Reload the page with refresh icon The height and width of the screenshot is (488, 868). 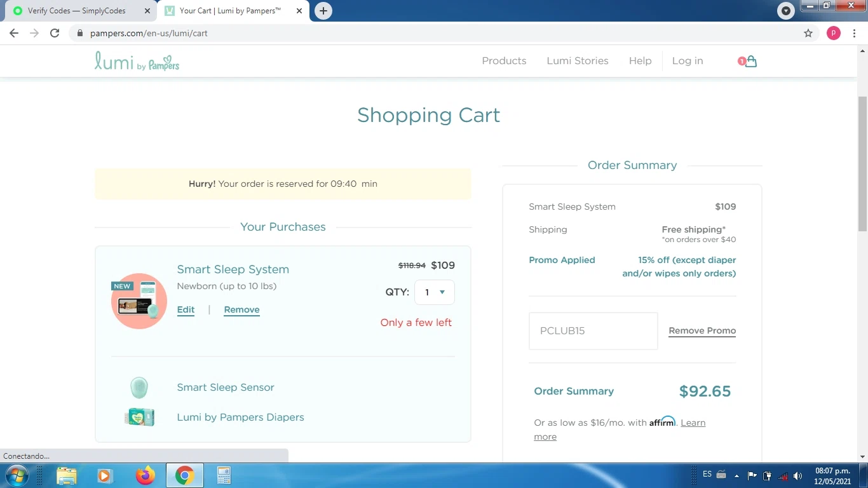pos(55,33)
